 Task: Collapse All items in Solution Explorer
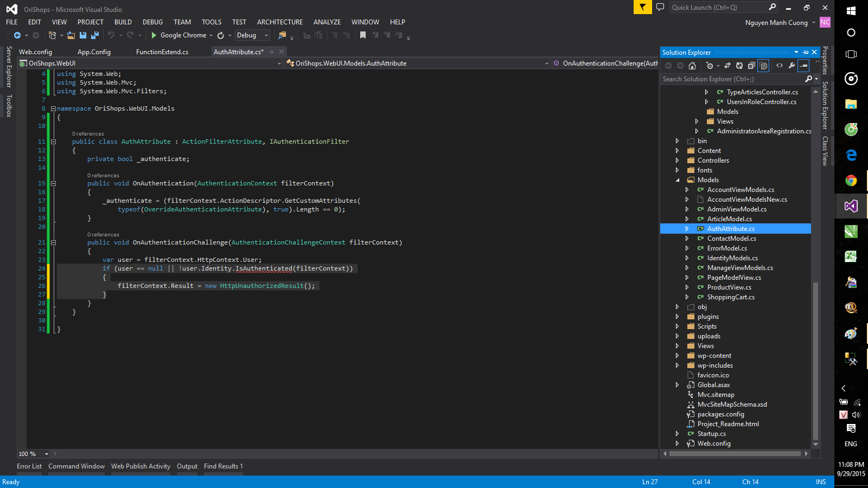751,65
